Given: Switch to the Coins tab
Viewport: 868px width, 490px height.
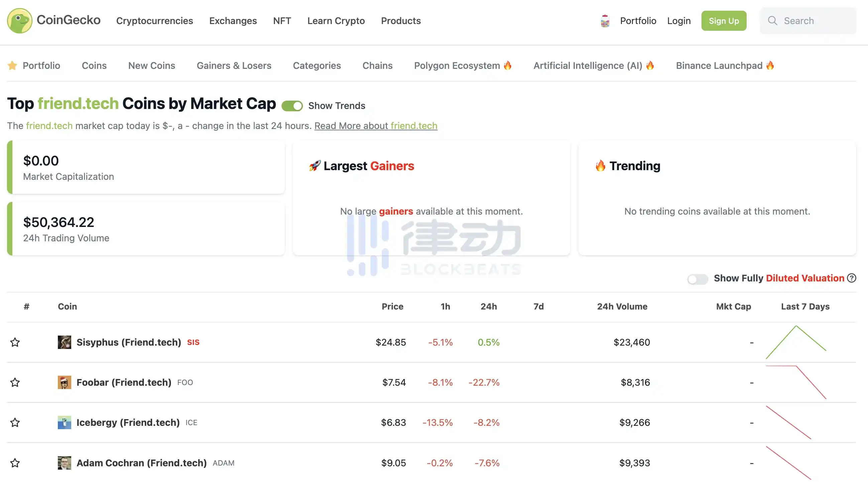Looking at the screenshot, I should click(x=94, y=65).
